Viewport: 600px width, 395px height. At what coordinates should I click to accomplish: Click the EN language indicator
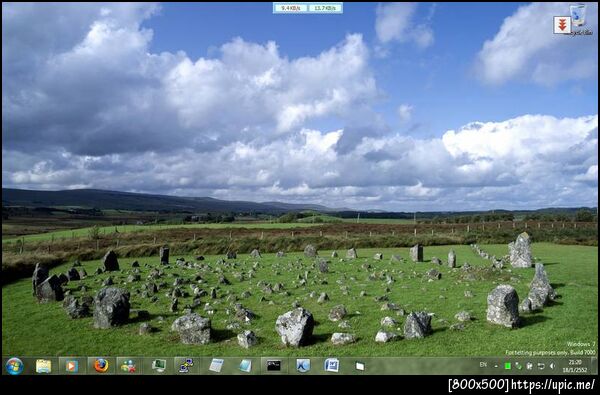tap(483, 365)
